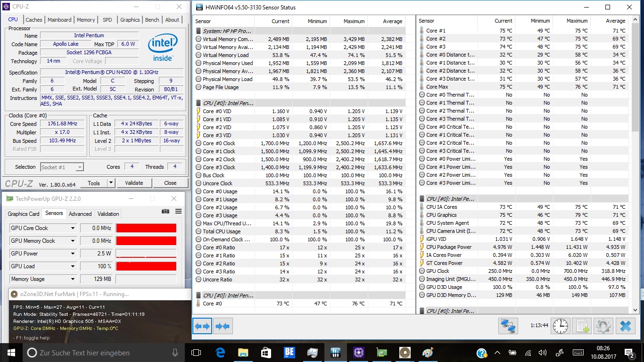
Task: Show hidden tray icons with the chevron
Action: pyautogui.click(x=497, y=353)
